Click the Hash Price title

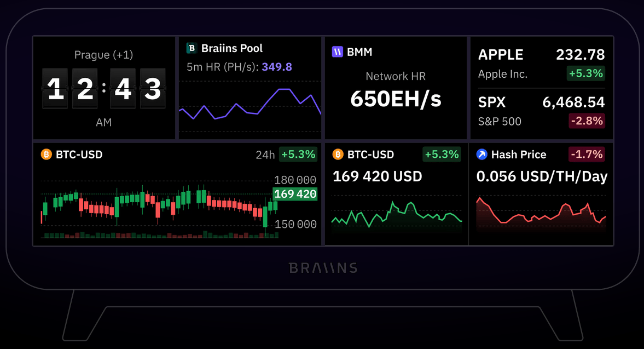click(x=519, y=155)
